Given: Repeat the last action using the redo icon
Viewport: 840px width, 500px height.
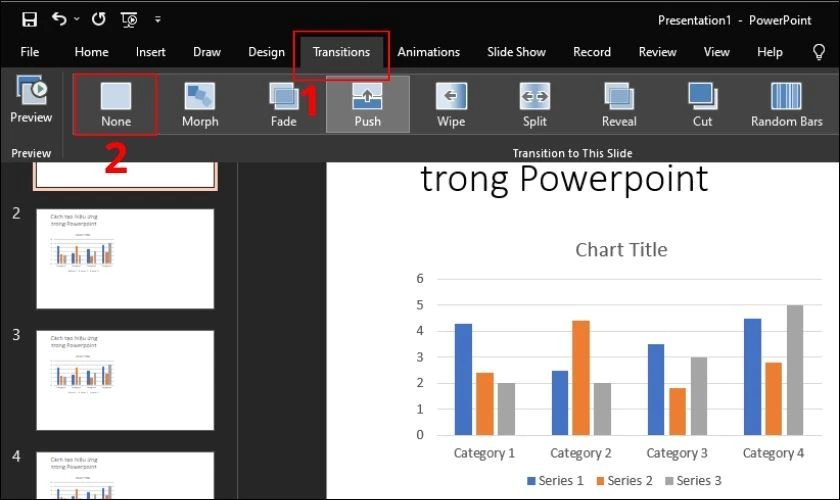Looking at the screenshot, I should coord(99,19).
